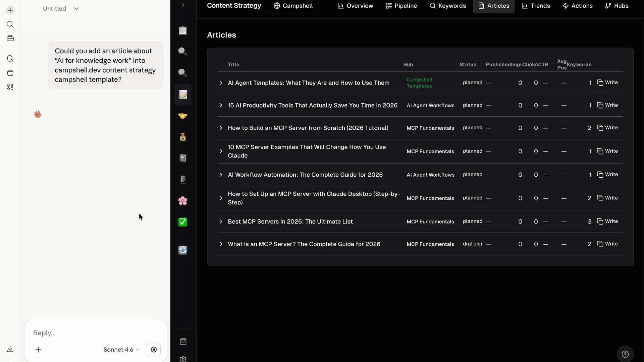Open the Sonnet 4.6 model selector
The width and height of the screenshot is (644, 362).
tap(121, 350)
